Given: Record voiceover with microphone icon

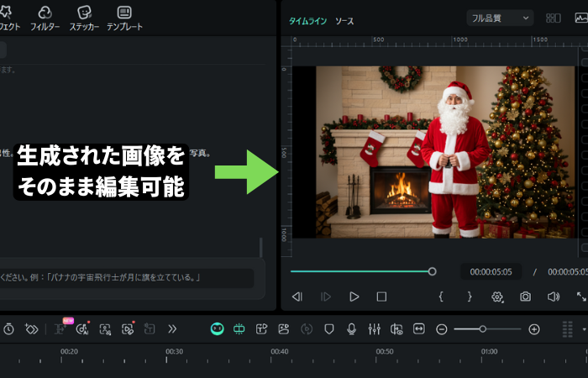Looking at the screenshot, I should click(x=351, y=329).
